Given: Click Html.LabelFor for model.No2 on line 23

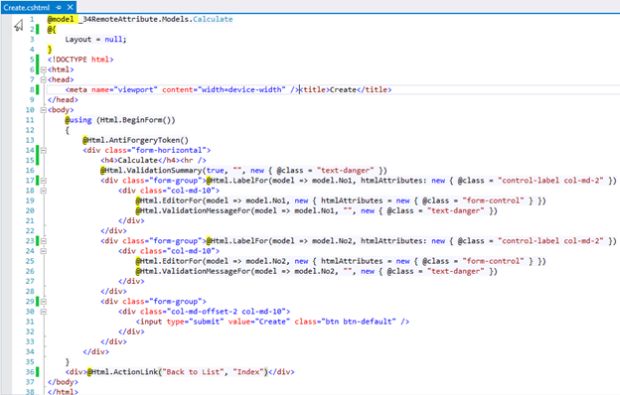Looking at the screenshot, I should [x=411, y=241].
